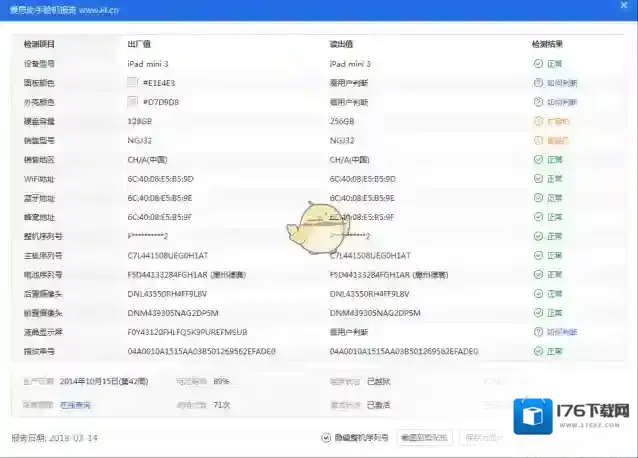
Task: Select read rear camera DNL43550RH4FF9L8V
Action: pyautogui.click(x=369, y=294)
